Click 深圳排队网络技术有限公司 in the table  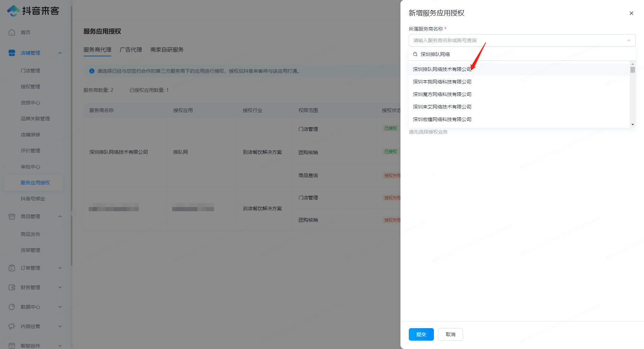119,152
